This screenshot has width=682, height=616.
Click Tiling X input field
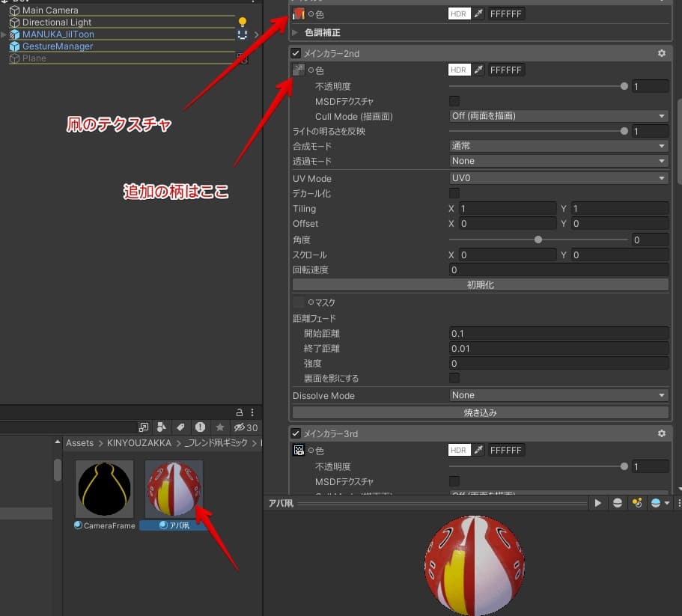(508, 209)
